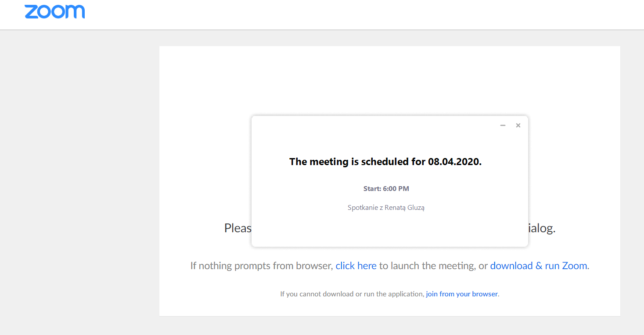Click the Zoom logo in the header

[x=54, y=12]
